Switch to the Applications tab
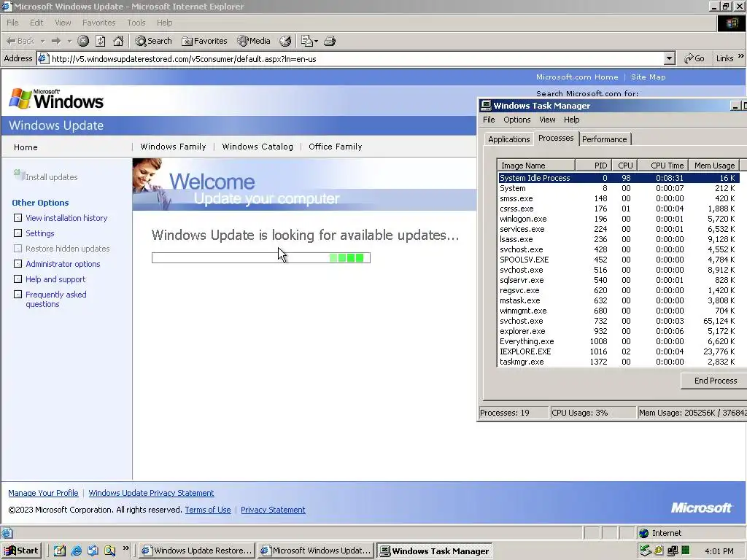Viewport: 747px width, 560px height. [x=508, y=139]
